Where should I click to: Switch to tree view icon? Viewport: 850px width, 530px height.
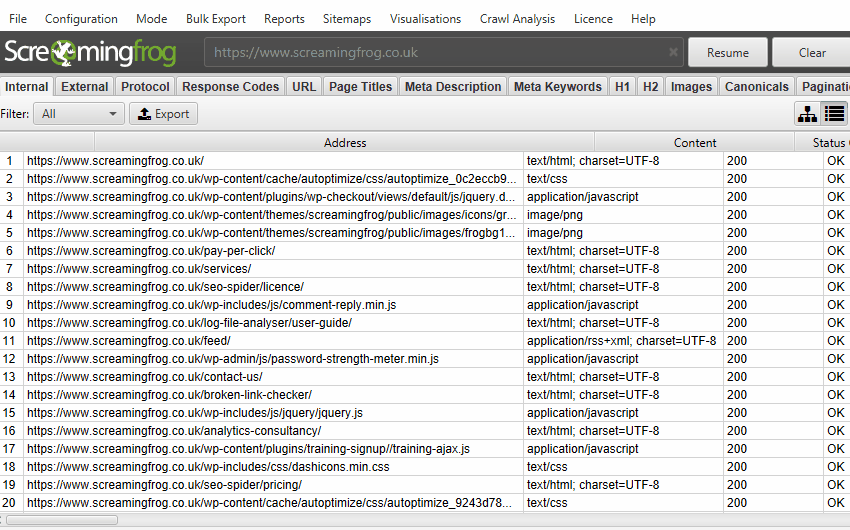(807, 114)
